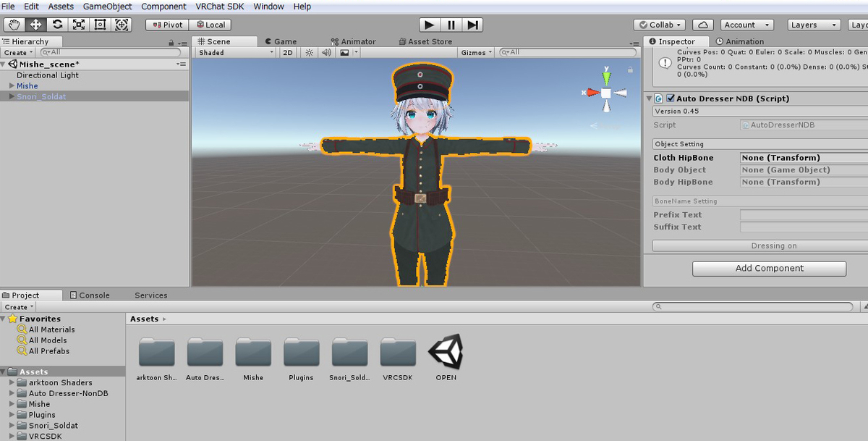The height and width of the screenshot is (441, 868).
Task: Select the Rotate tool
Action: (57, 25)
